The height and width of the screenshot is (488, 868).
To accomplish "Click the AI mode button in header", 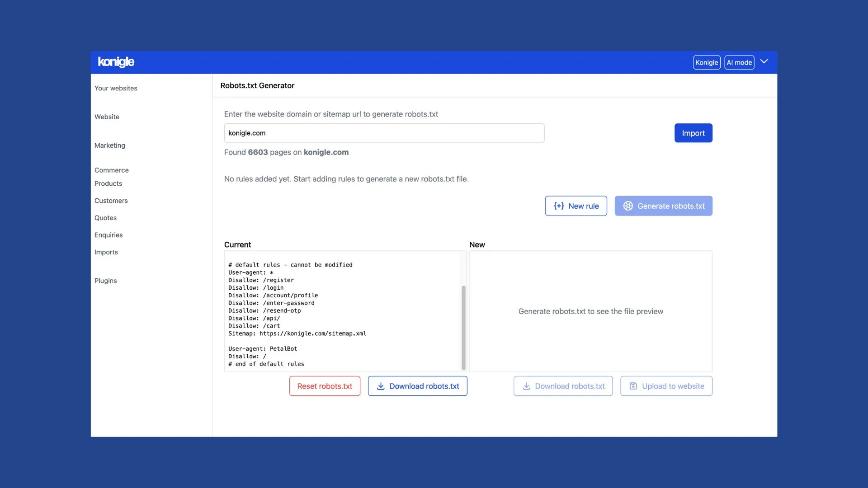I will tap(739, 62).
